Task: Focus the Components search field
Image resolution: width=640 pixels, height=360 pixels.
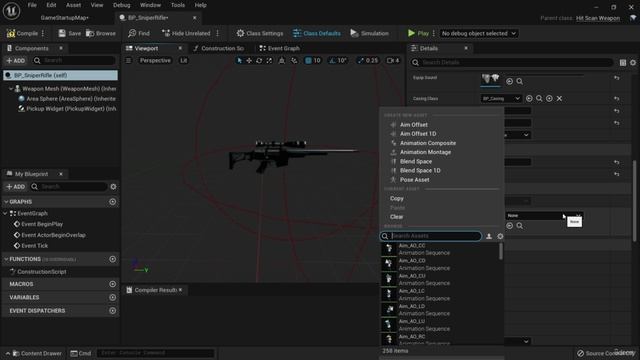Action: click(74, 60)
